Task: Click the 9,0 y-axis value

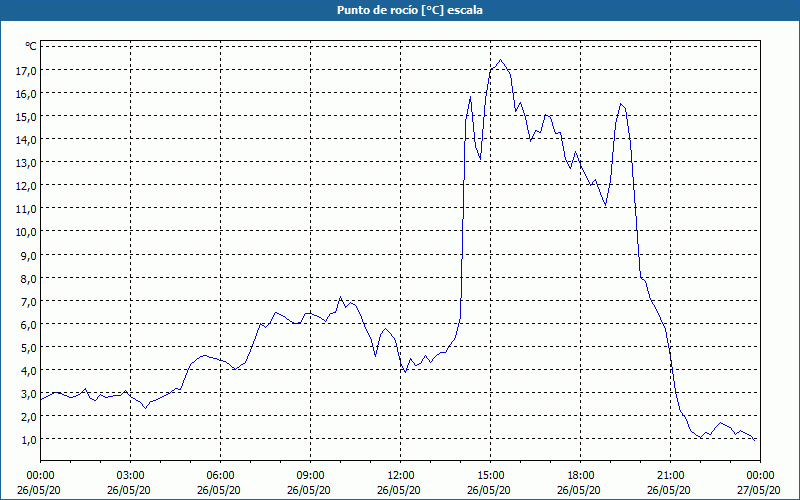Action: [29, 256]
